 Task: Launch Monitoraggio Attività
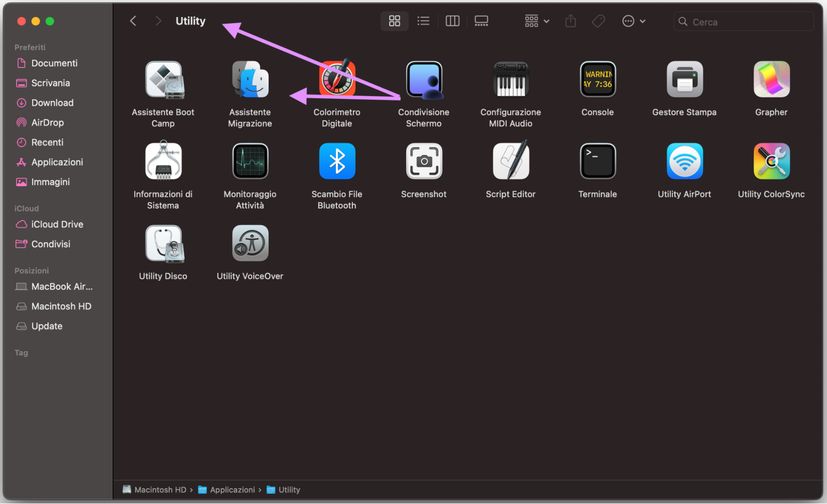[250, 161]
